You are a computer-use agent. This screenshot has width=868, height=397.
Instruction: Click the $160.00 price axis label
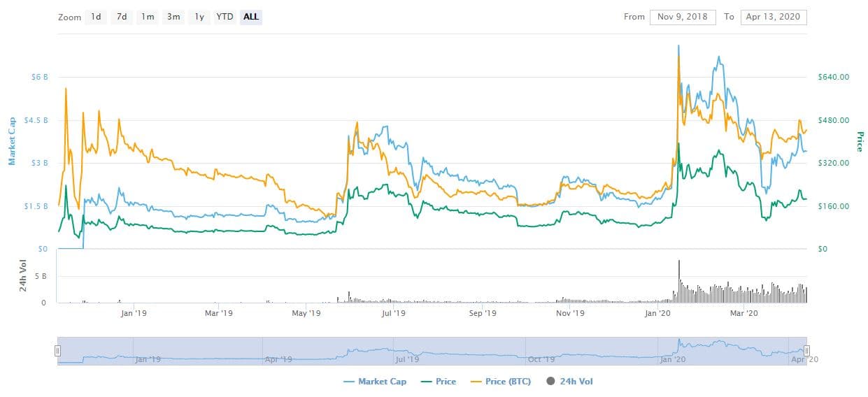[834, 206]
